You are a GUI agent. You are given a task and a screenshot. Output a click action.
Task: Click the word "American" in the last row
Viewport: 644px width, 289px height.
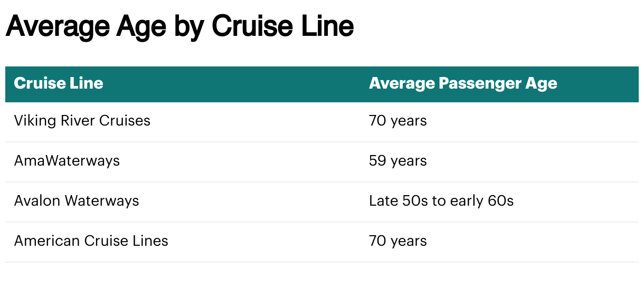point(45,241)
